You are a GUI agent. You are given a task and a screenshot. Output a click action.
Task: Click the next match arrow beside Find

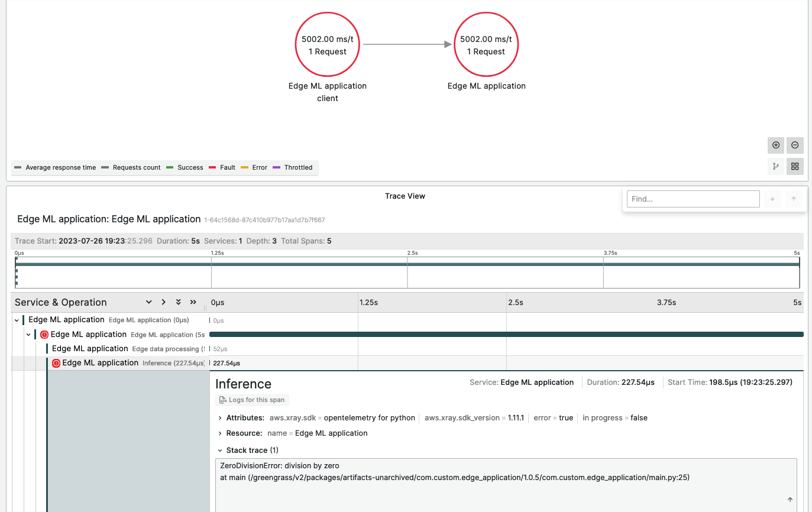point(772,199)
